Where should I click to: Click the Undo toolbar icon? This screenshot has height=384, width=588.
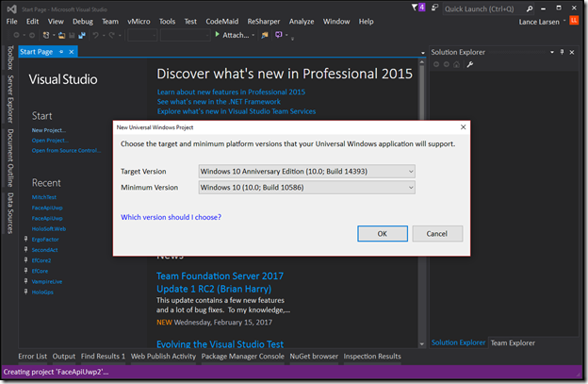(x=95, y=35)
